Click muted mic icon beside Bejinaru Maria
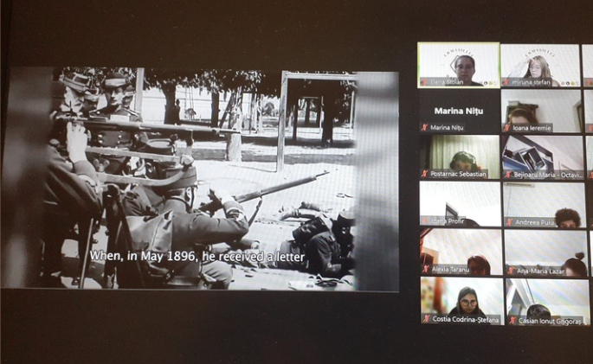Image resolution: width=593 pixels, height=364 pixels. point(508,175)
